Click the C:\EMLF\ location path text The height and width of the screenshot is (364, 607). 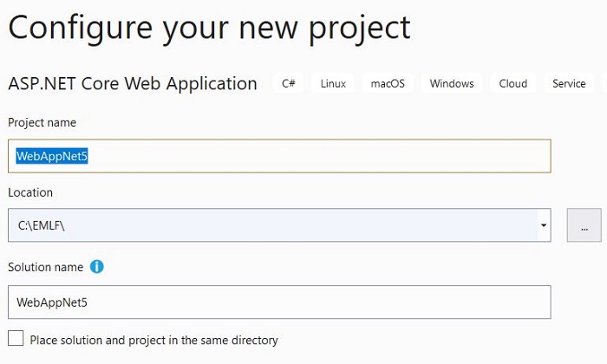pyautogui.click(x=42, y=225)
